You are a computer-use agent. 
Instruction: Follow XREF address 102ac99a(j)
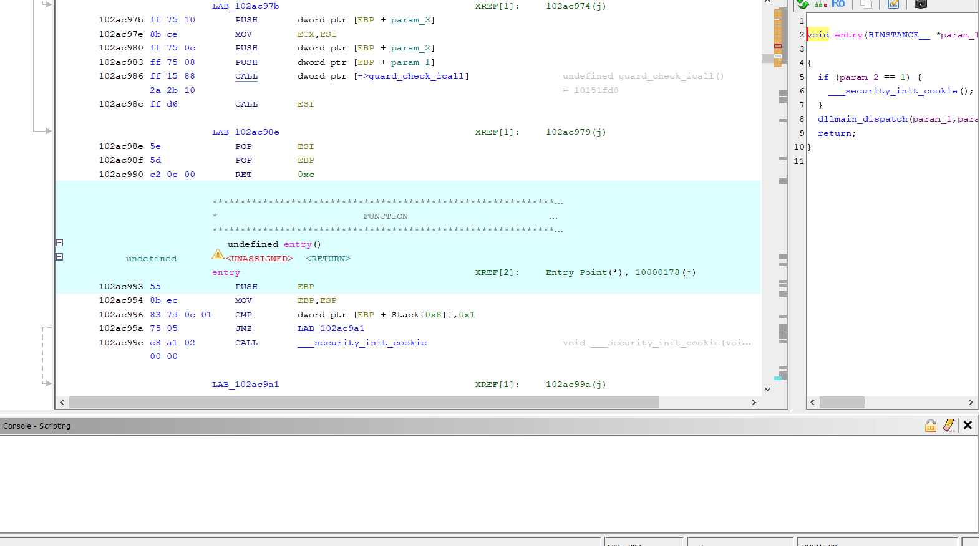pyautogui.click(x=576, y=385)
